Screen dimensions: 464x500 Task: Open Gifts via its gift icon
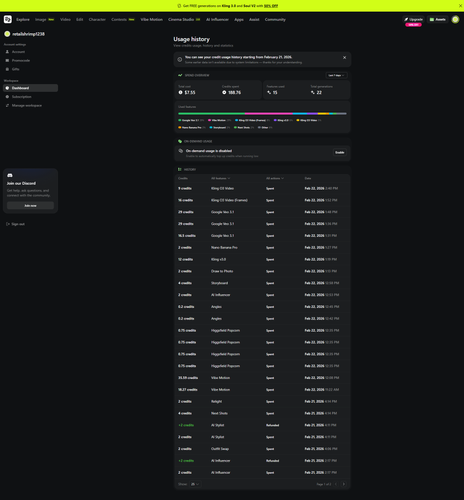pyautogui.click(x=7, y=69)
